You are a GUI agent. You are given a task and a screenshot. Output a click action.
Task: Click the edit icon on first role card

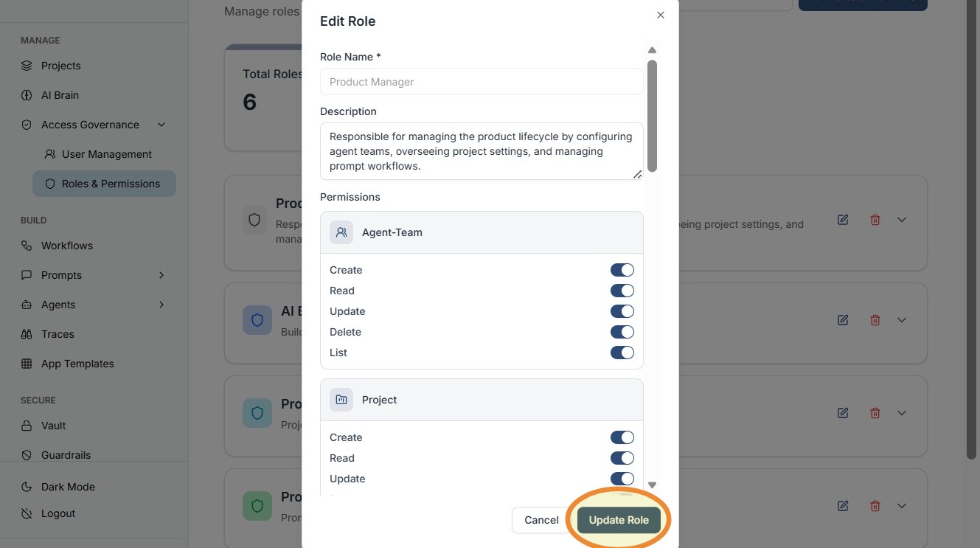pos(843,220)
